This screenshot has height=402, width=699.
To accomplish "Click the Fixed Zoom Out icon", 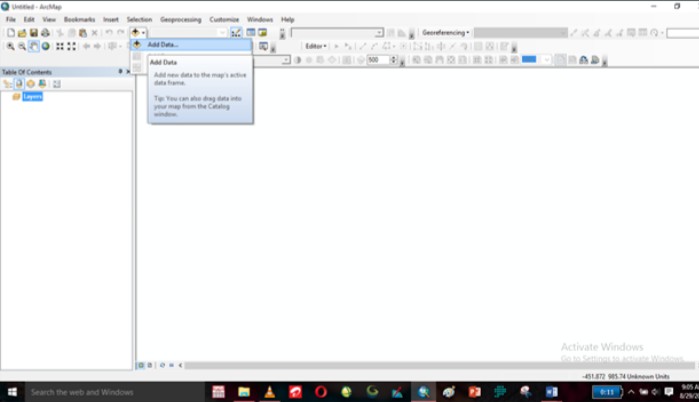I will point(71,46).
